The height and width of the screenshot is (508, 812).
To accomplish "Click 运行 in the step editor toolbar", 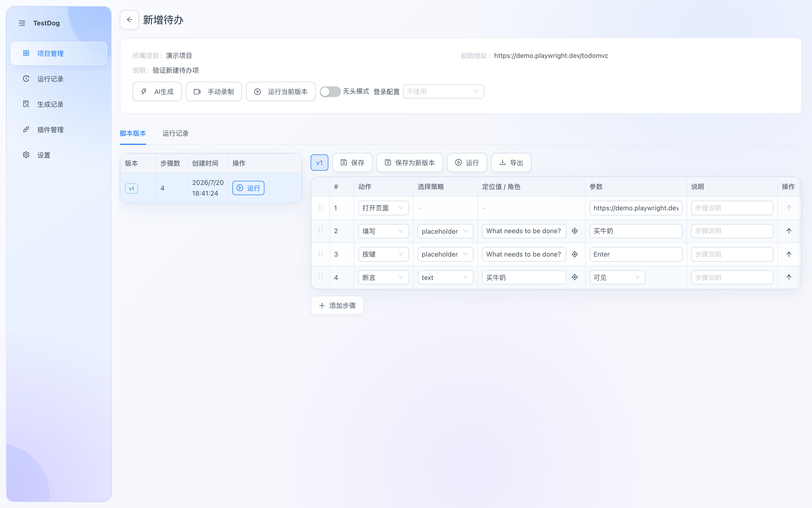I will [x=467, y=163].
